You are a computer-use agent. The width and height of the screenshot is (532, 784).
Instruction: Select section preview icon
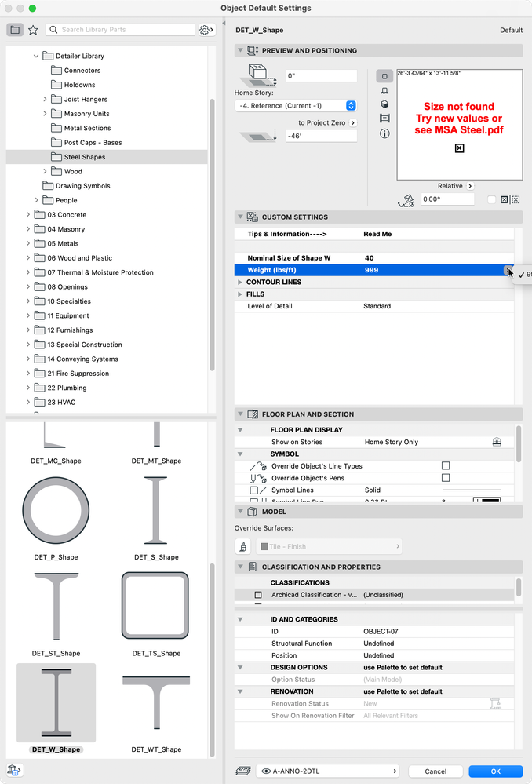tap(384, 119)
